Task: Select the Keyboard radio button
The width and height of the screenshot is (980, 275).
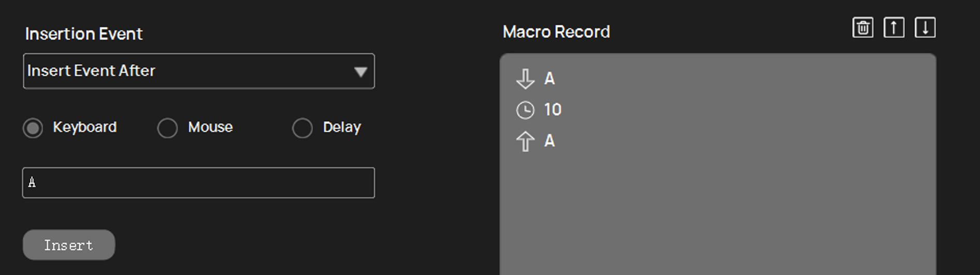Action: [33, 128]
